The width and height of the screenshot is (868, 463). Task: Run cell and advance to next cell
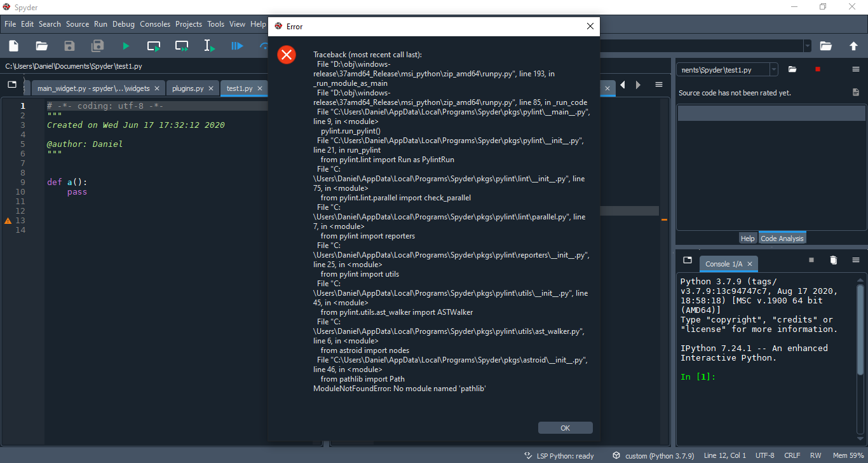tap(181, 45)
